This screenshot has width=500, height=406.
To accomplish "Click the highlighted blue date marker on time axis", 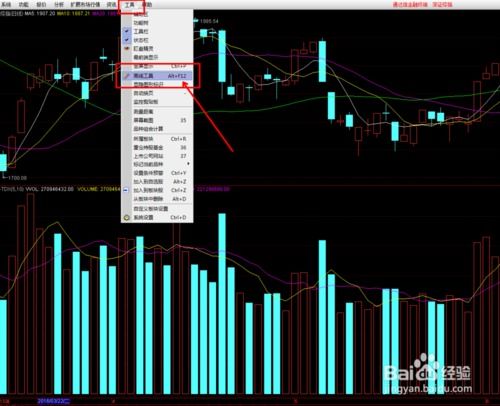I will pyautogui.click(x=54, y=401).
